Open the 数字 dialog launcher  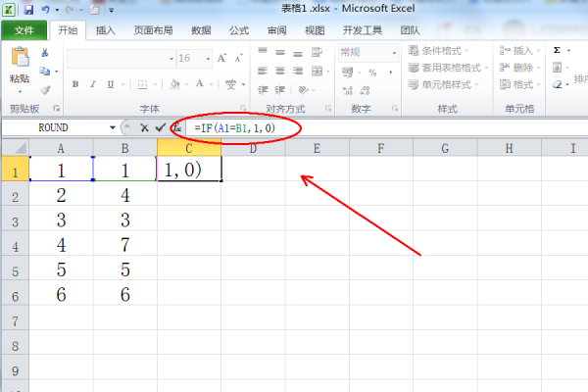tap(395, 109)
